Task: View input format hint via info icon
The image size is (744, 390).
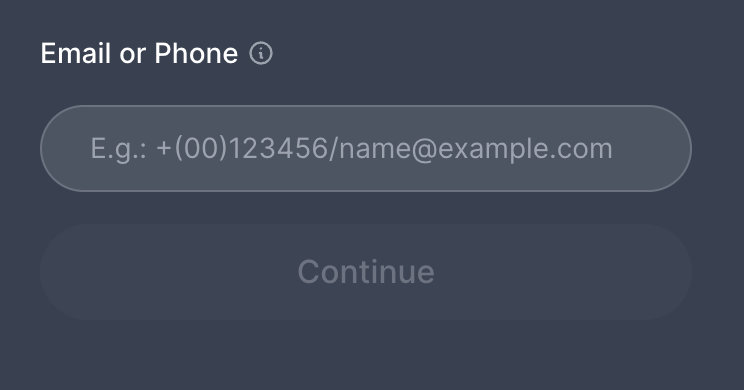Action: [261, 53]
